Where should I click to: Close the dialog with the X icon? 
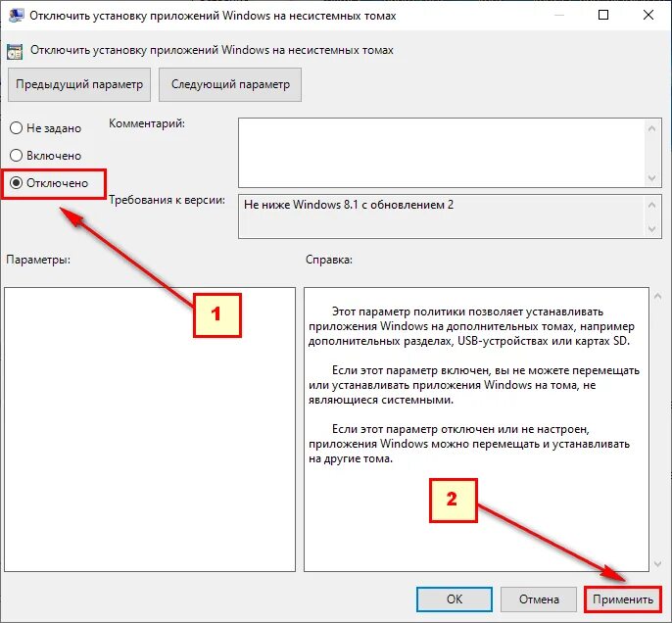[648, 15]
